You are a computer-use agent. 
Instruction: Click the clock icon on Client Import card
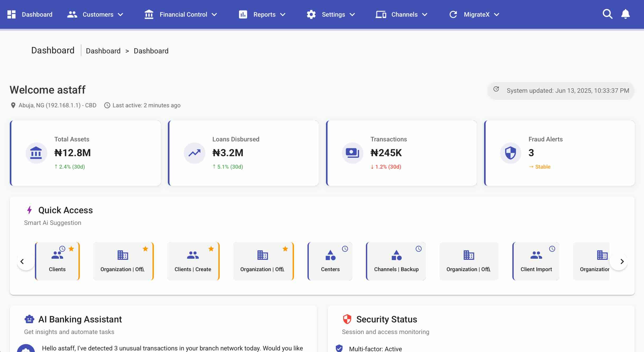552,249
